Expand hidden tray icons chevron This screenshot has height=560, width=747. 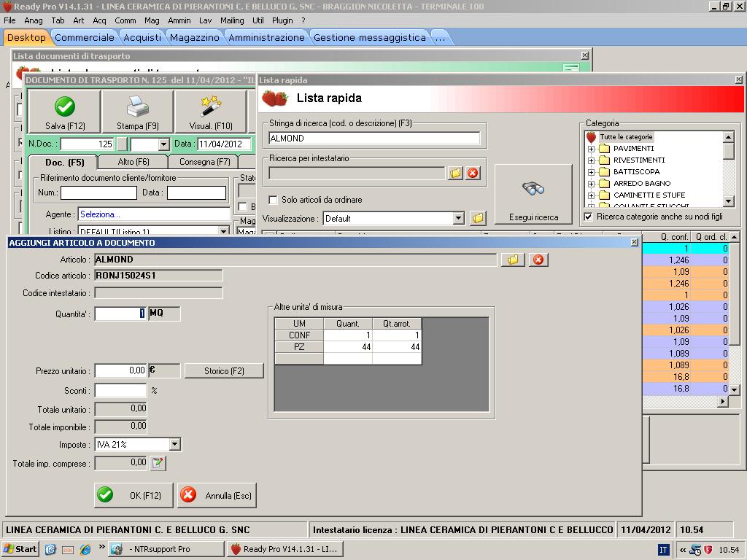683,550
